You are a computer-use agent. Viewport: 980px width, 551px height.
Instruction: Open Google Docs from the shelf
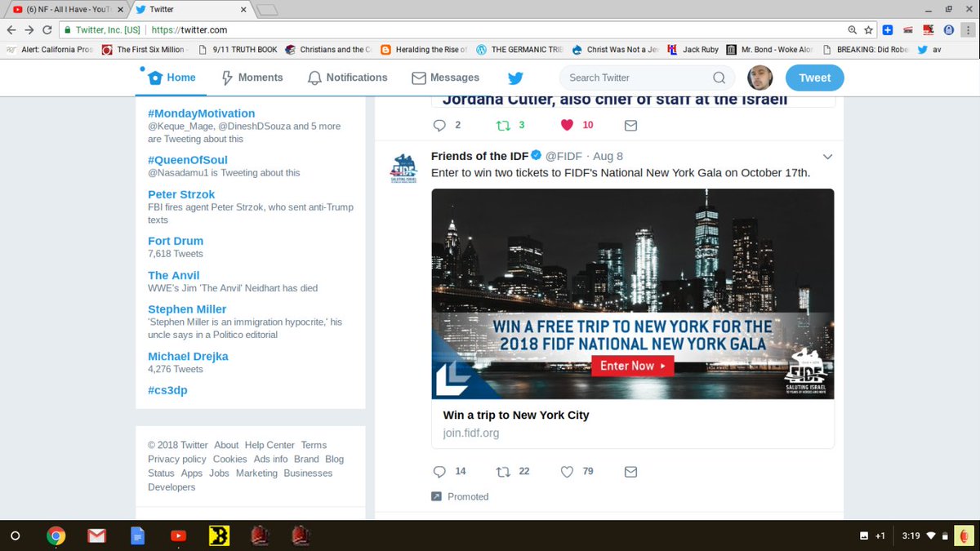[137, 536]
